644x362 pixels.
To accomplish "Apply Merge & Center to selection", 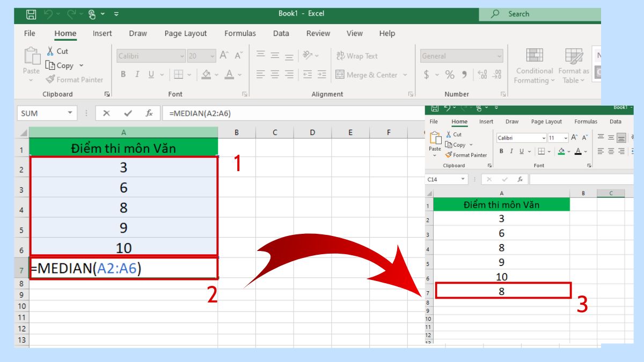I will coord(370,75).
